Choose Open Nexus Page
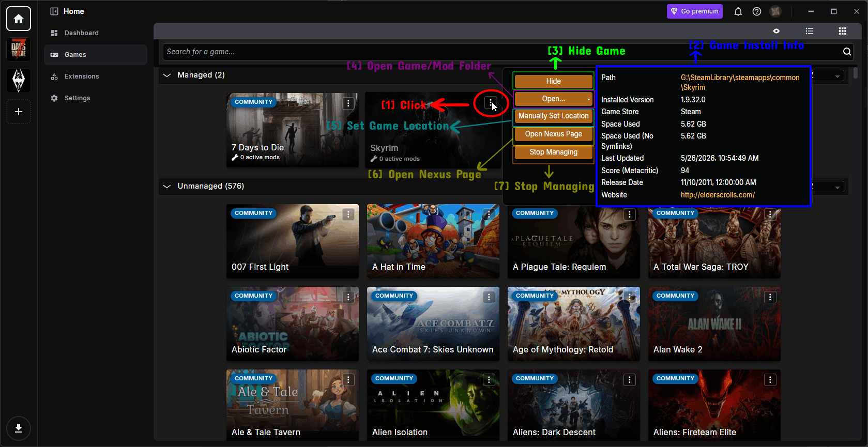This screenshot has height=447, width=868. tap(553, 134)
